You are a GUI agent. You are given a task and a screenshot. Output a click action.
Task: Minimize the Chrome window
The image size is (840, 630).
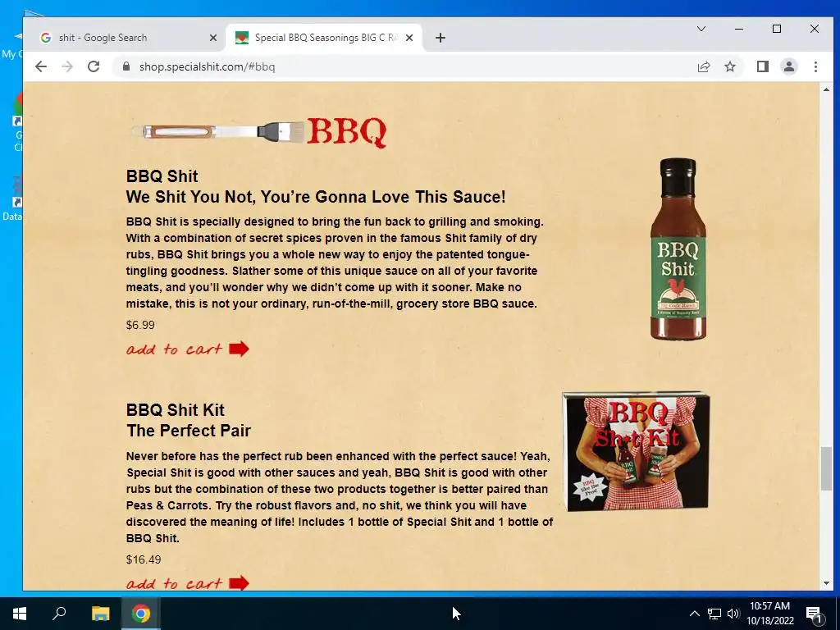tap(739, 29)
